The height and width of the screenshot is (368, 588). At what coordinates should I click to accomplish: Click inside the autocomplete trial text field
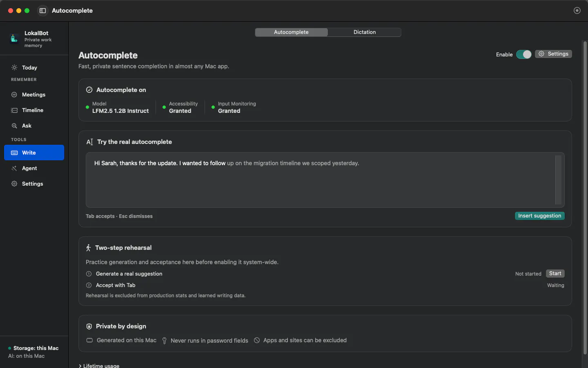pos(320,180)
